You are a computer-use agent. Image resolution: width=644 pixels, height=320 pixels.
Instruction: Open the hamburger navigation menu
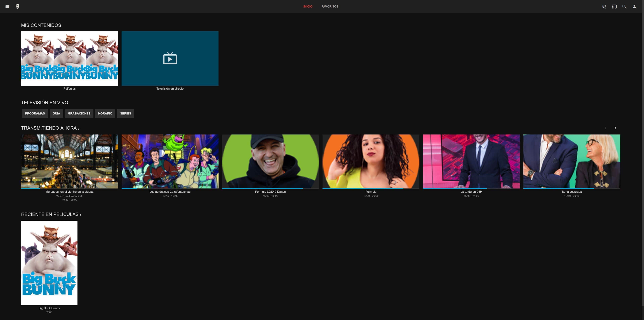point(8,7)
